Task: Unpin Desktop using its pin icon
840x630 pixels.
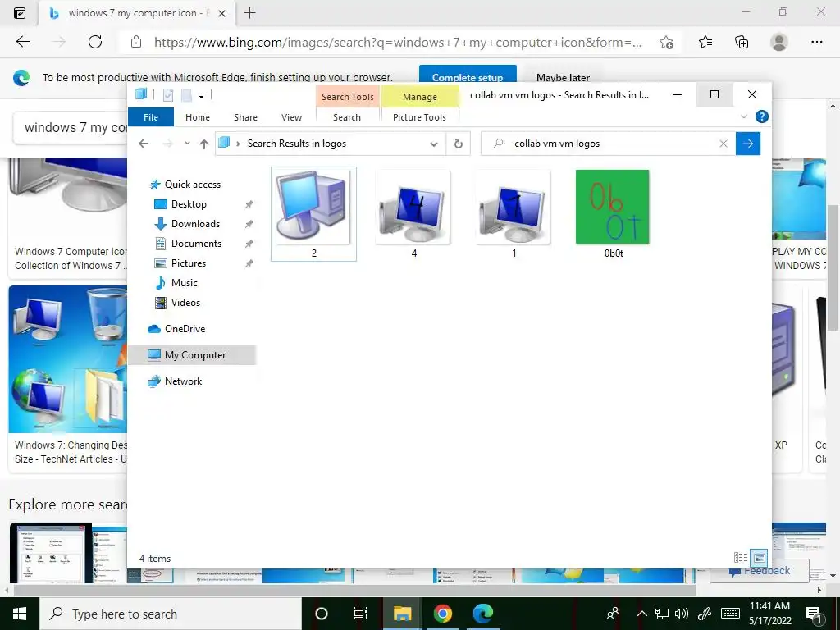Action: [249, 204]
